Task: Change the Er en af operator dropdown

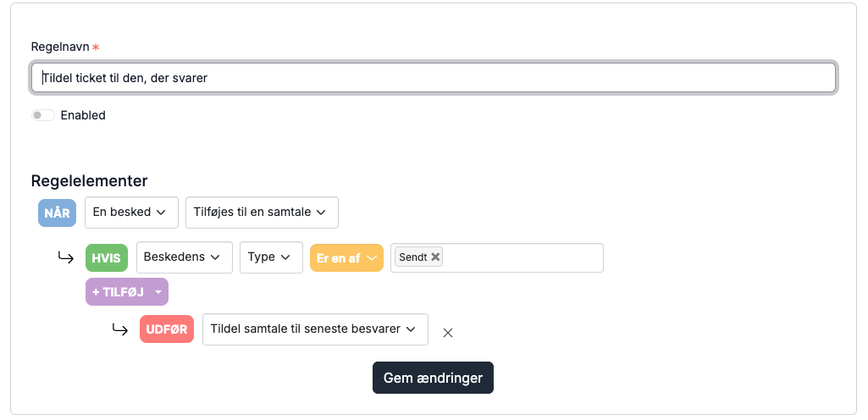Action: 346,258
